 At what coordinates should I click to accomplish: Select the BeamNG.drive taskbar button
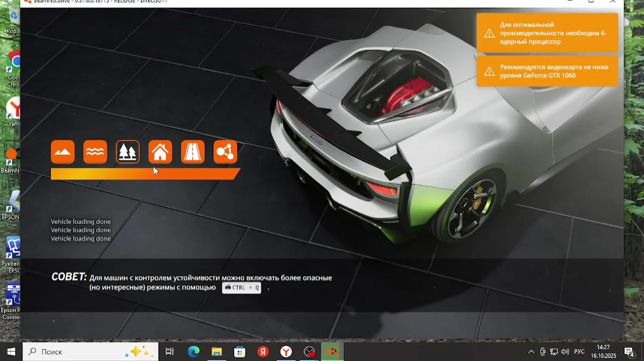click(332, 351)
